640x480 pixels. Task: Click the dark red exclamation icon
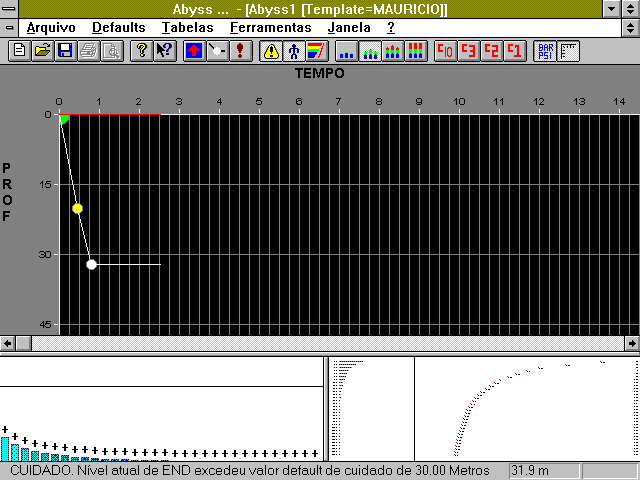click(240, 51)
